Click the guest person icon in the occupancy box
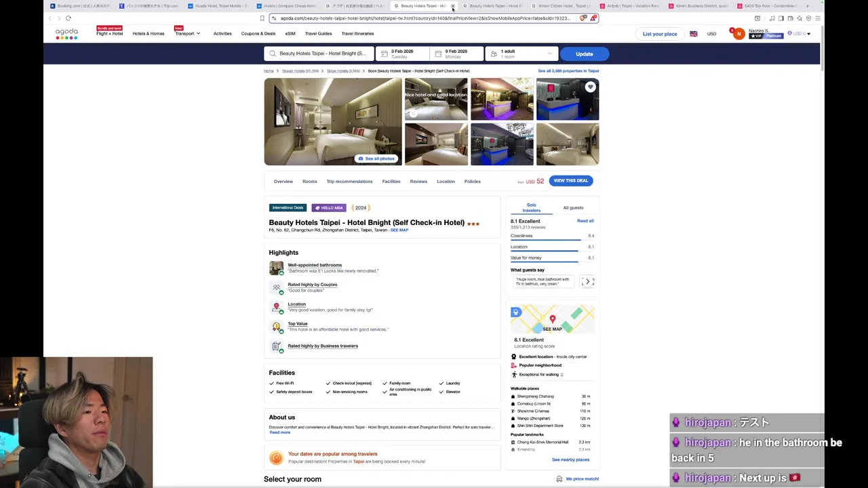Screen dimensions: 868x488 pyautogui.click(x=493, y=54)
